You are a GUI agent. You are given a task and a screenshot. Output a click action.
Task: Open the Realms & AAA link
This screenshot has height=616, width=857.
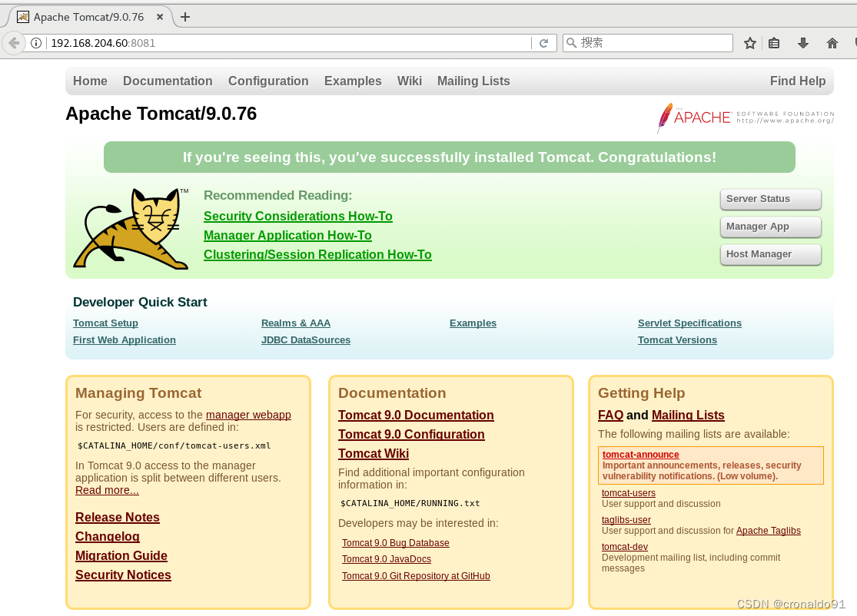296,323
